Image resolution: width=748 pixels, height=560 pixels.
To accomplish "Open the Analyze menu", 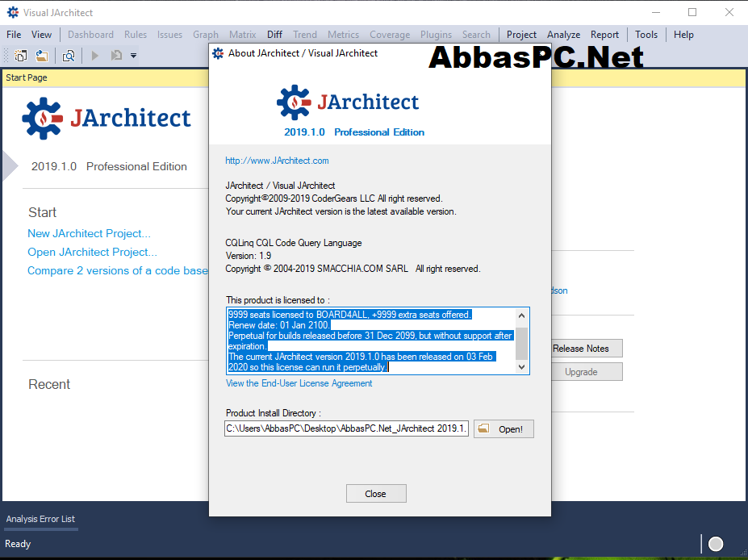I will coord(563,35).
